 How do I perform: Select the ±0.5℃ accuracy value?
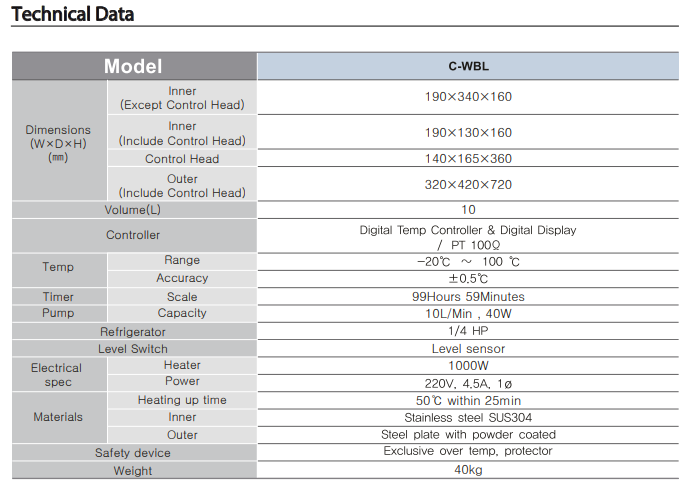468,279
